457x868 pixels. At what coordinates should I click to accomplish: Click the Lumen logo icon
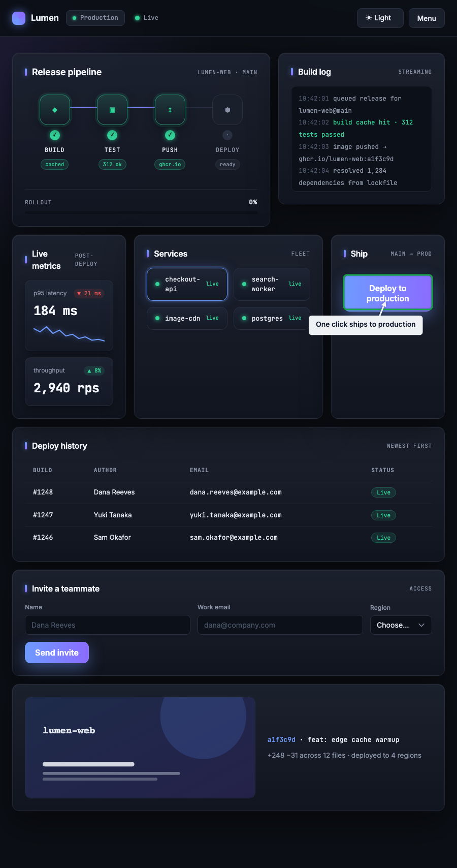pyautogui.click(x=19, y=18)
